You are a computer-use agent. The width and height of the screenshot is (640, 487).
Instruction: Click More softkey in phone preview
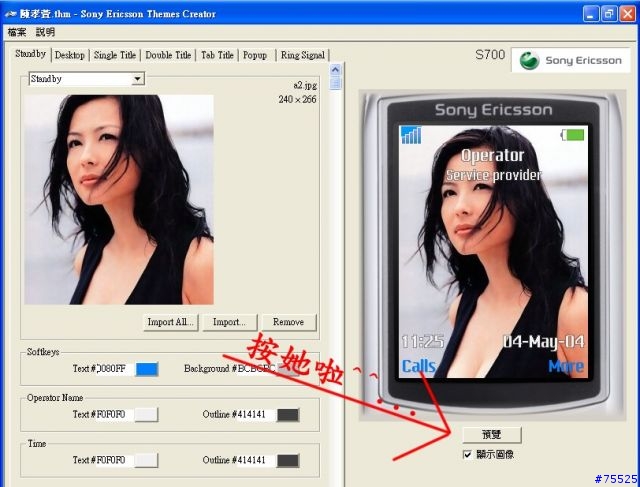566,366
